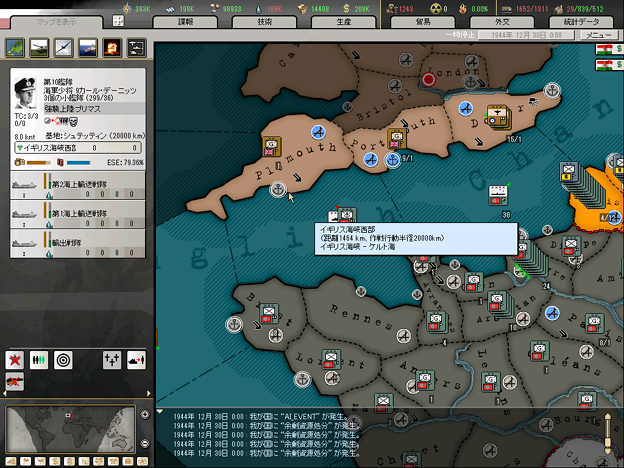Image resolution: width=624 pixels, height=468 pixels.
Task: Select the Brest naval base anchor icon
Action: coord(234,325)
